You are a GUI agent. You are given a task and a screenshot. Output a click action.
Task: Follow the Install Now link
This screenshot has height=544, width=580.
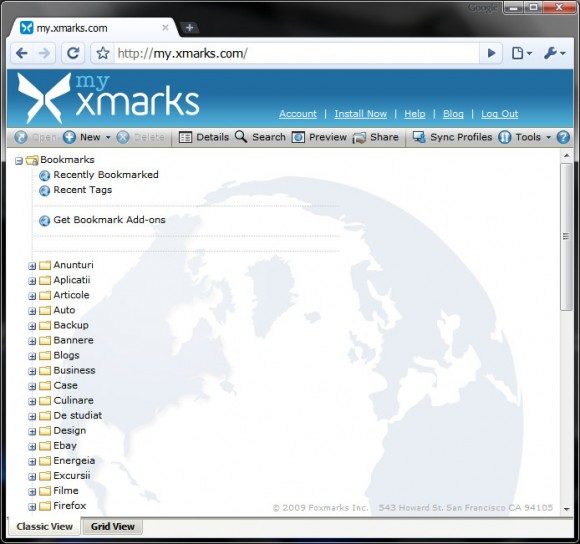tap(361, 114)
